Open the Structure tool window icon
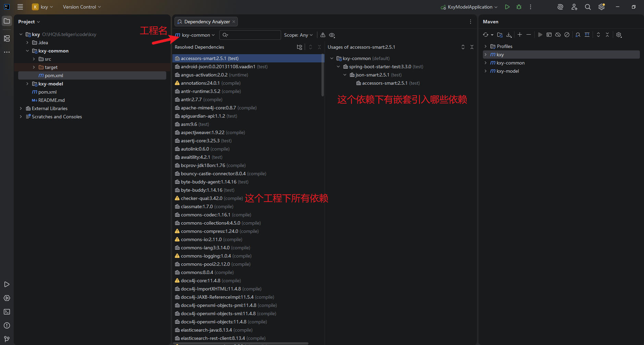The image size is (644, 345). 7,38
